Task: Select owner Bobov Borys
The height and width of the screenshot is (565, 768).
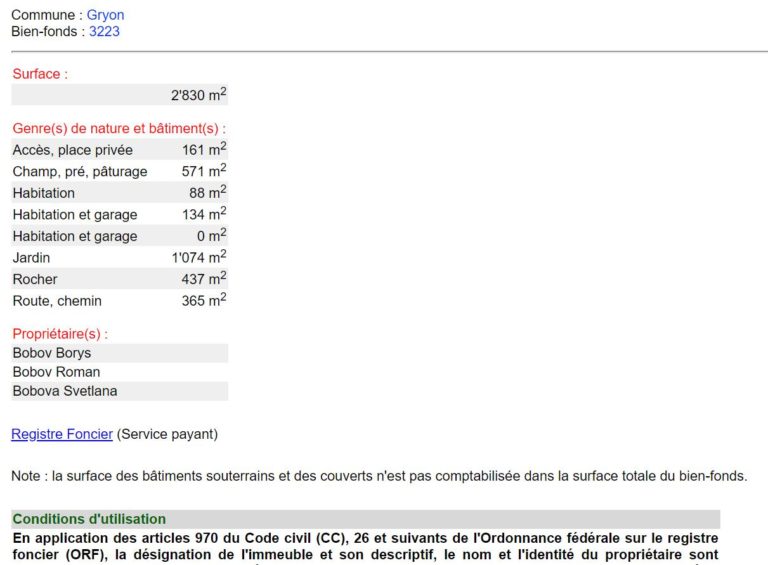Action: [52, 353]
